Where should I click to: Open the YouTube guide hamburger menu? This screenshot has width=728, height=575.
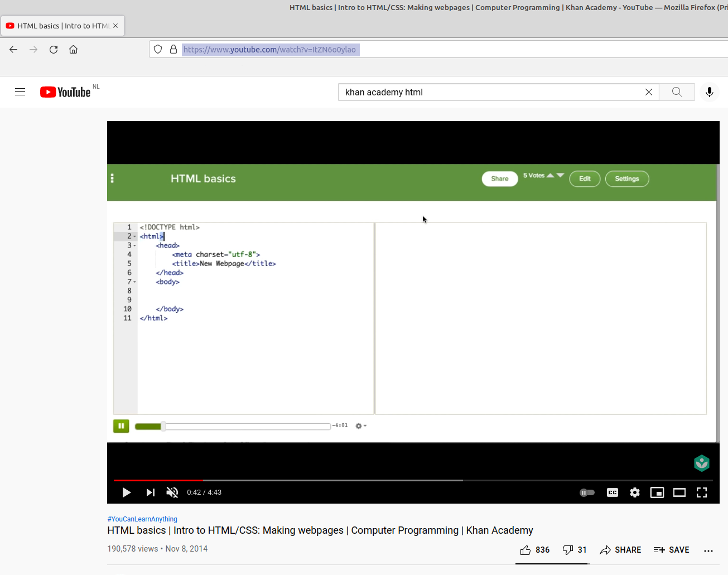click(x=20, y=91)
